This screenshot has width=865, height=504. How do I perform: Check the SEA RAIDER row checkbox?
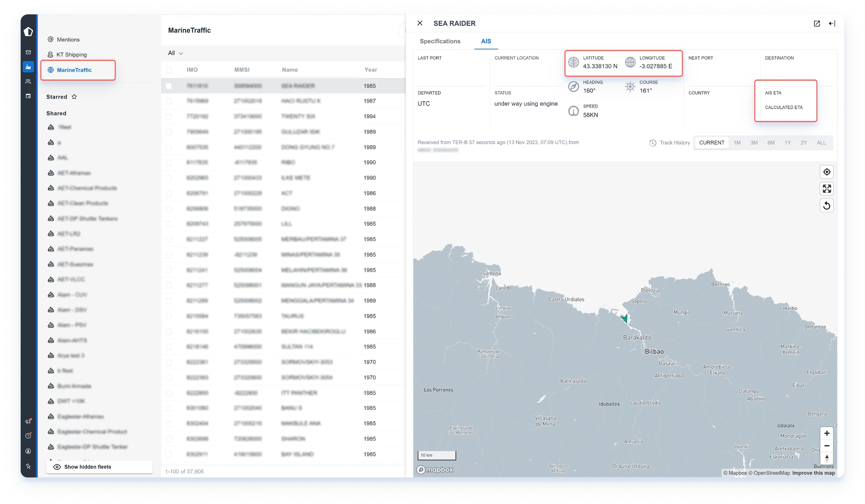click(169, 86)
